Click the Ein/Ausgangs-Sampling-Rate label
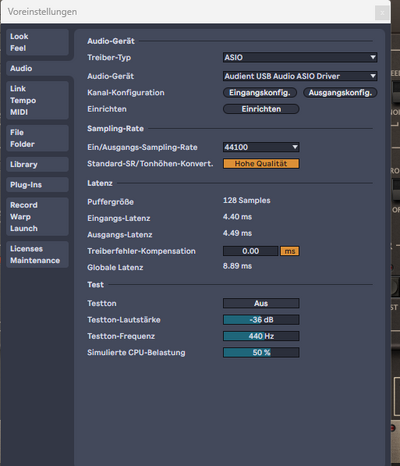 click(142, 147)
